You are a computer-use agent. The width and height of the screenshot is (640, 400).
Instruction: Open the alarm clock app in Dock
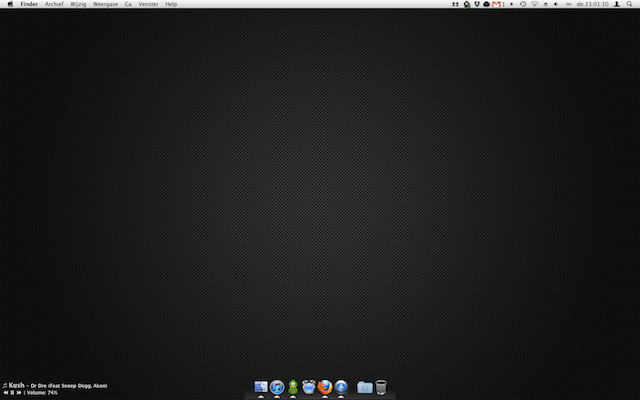pos(309,387)
